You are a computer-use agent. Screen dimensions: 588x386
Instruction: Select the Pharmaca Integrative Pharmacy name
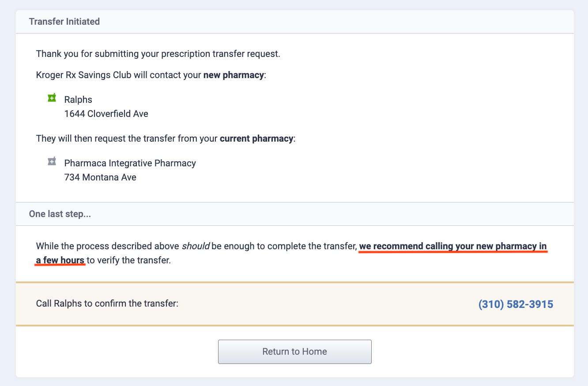pos(130,163)
